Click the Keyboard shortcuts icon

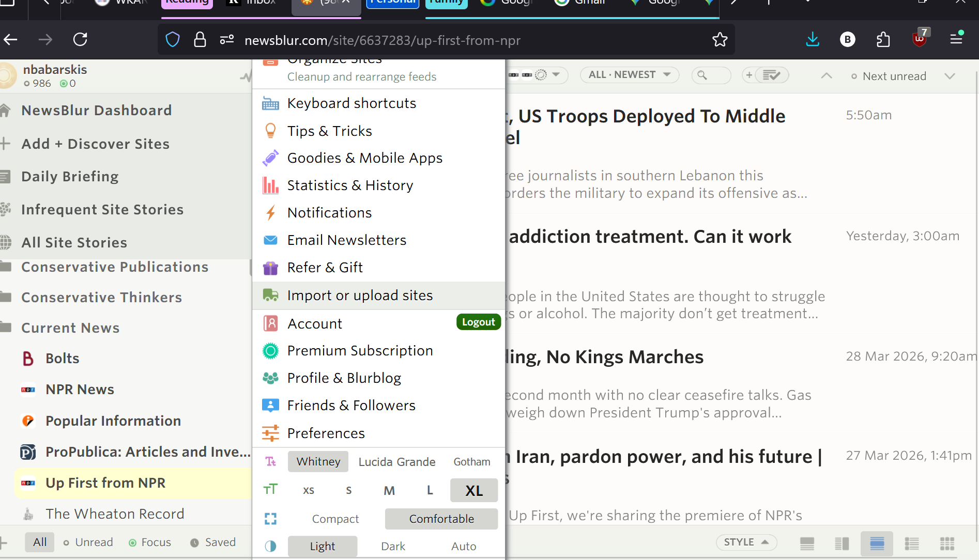pos(270,104)
